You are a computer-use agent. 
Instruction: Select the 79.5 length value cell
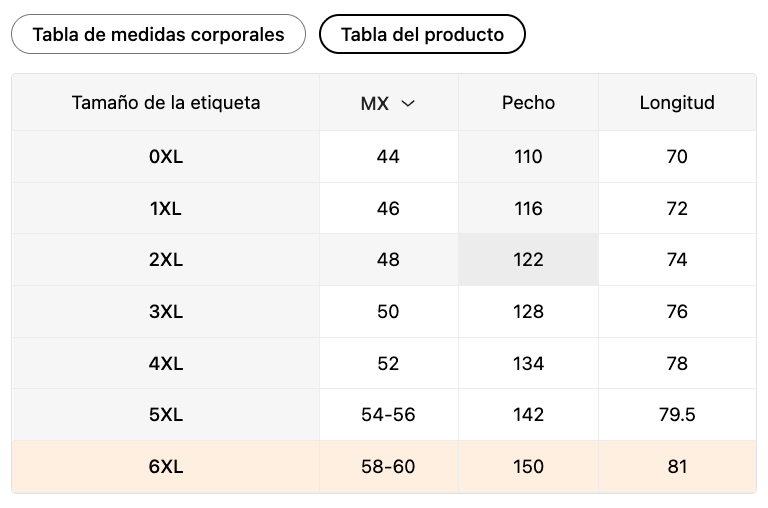[x=677, y=415]
